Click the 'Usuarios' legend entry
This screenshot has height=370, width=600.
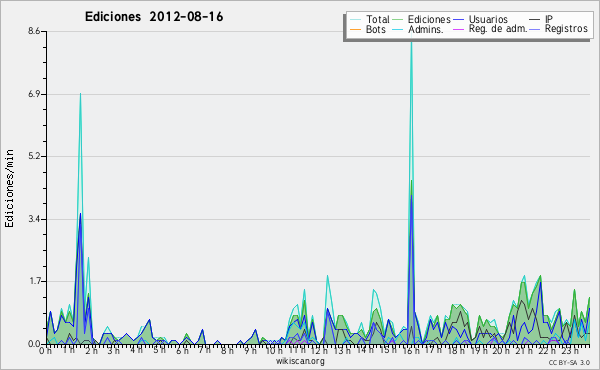tap(488, 19)
